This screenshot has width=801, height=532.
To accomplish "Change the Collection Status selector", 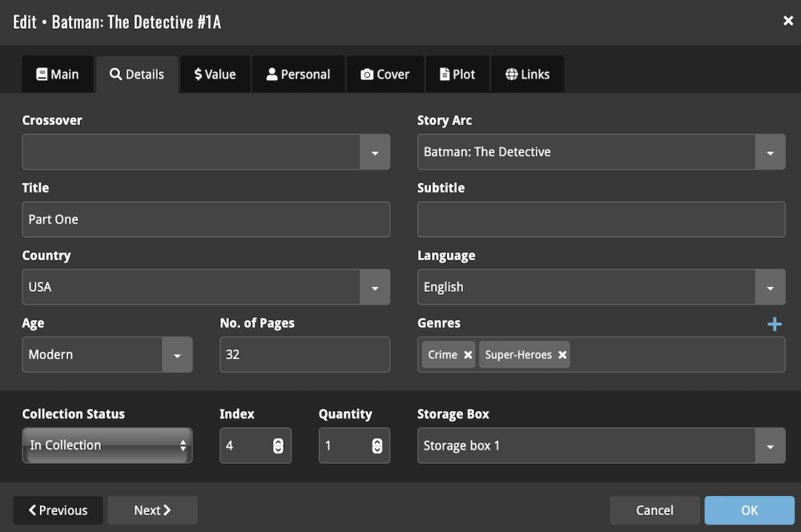I will (x=107, y=445).
